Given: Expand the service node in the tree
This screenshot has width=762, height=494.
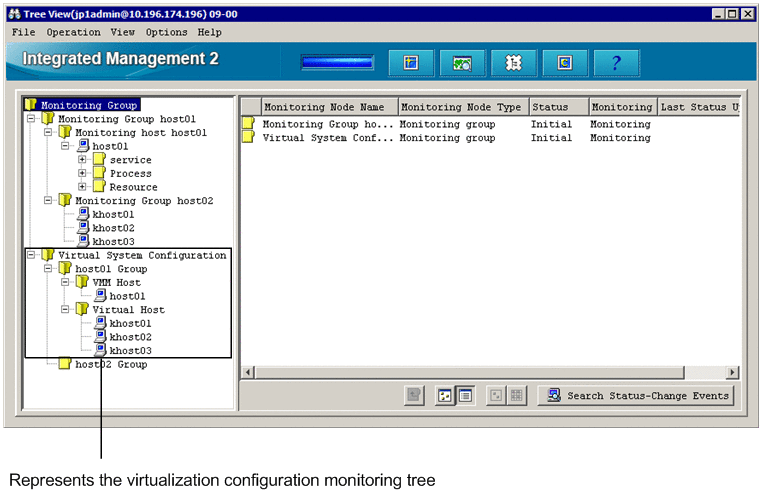Looking at the screenshot, I should point(83,160).
